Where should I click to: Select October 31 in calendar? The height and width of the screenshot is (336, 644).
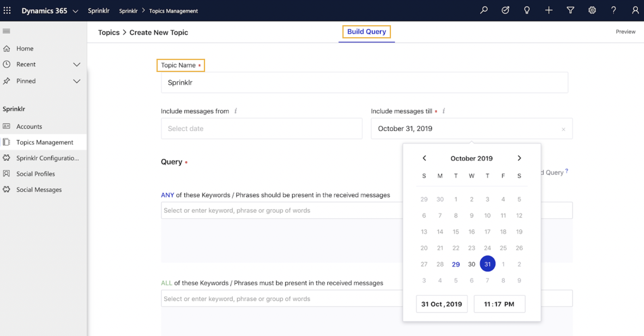click(x=487, y=264)
